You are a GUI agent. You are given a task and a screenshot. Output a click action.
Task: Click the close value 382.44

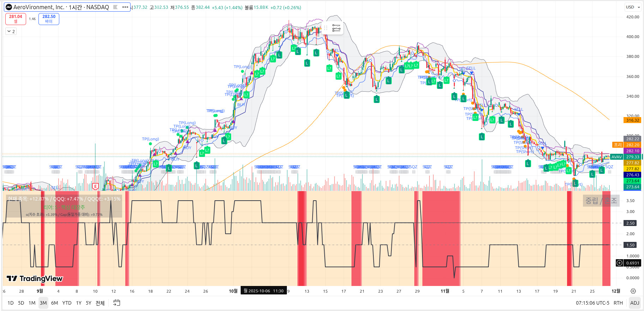tap(203, 7)
